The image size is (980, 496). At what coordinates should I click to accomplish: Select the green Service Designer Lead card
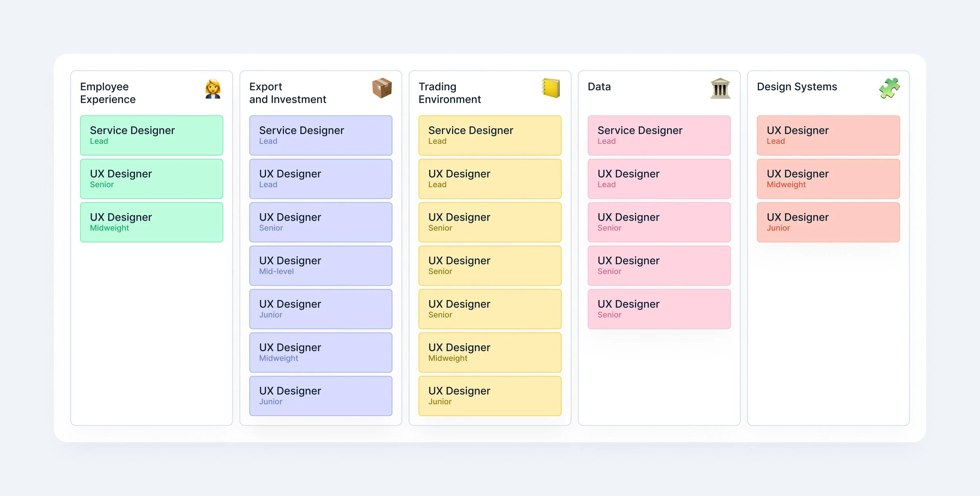click(151, 135)
